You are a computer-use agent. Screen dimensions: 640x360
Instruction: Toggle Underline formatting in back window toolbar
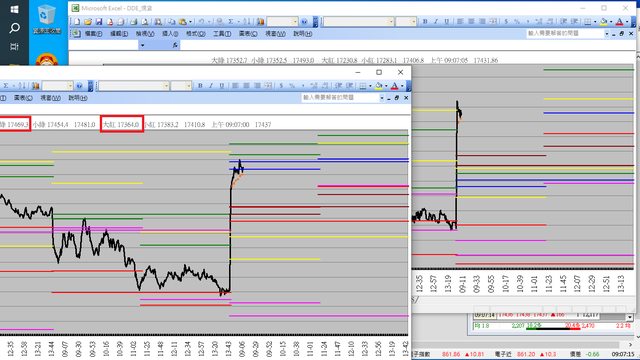[447, 21]
